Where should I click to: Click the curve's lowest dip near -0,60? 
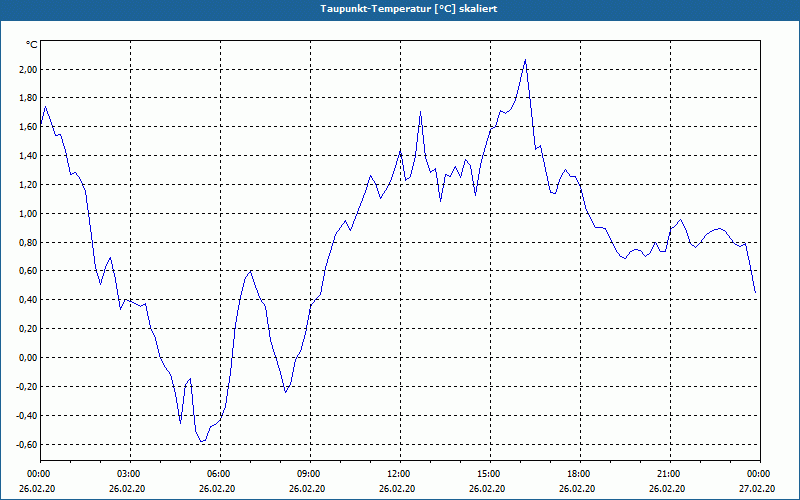point(203,441)
